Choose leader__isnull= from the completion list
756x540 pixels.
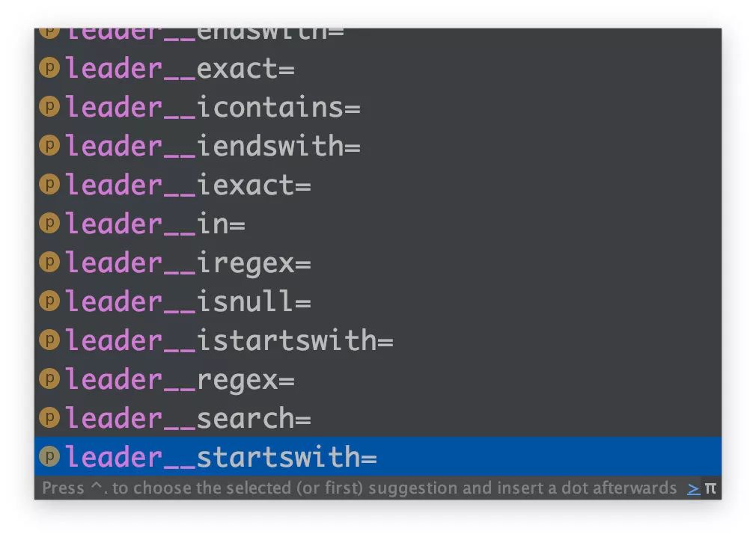pyautogui.click(x=188, y=302)
